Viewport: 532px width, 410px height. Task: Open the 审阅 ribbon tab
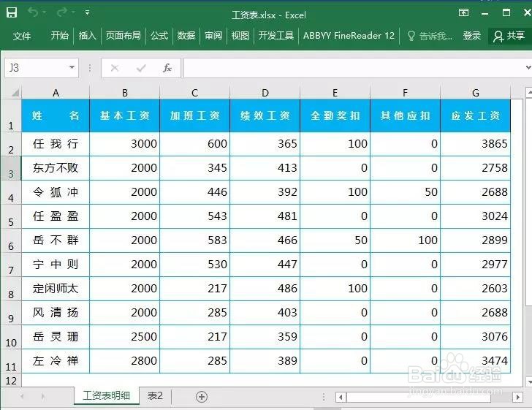(x=213, y=36)
